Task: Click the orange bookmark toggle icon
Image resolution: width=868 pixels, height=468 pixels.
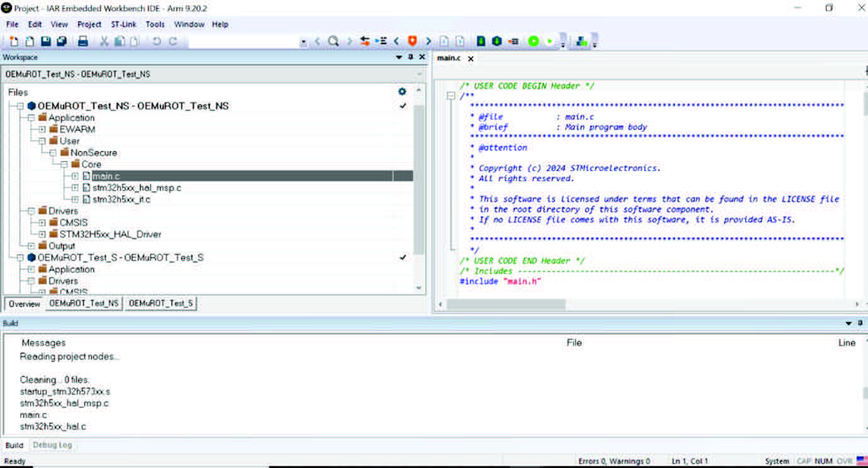Action: (x=412, y=41)
